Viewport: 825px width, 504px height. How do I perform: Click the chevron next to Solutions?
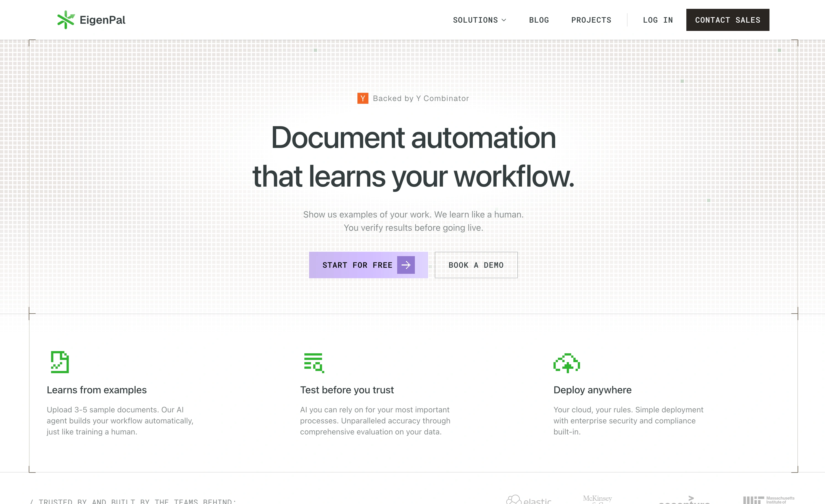click(x=504, y=20)
